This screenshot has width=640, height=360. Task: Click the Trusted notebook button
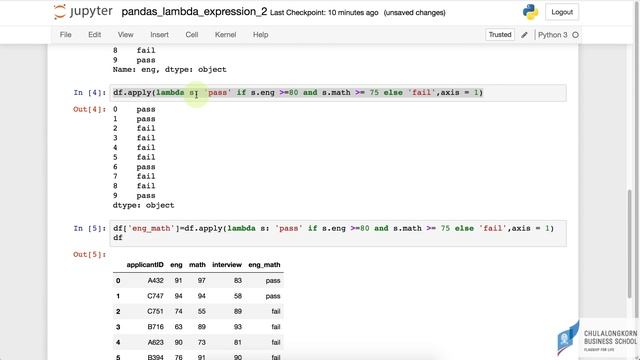pyautogui.click(x=500, y=35)
